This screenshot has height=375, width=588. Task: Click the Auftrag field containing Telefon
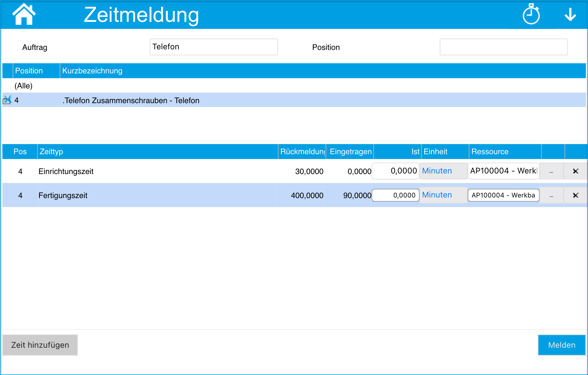click(213, 47)
